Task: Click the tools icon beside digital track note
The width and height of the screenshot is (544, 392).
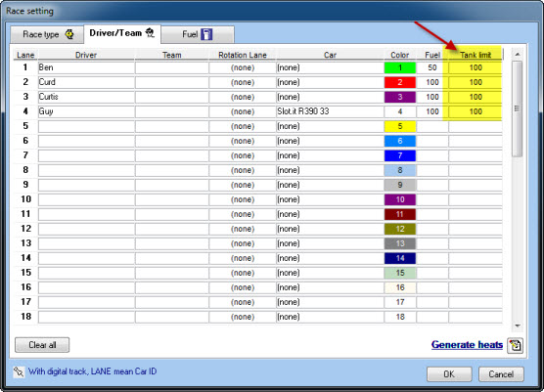Action: [19, 371]
